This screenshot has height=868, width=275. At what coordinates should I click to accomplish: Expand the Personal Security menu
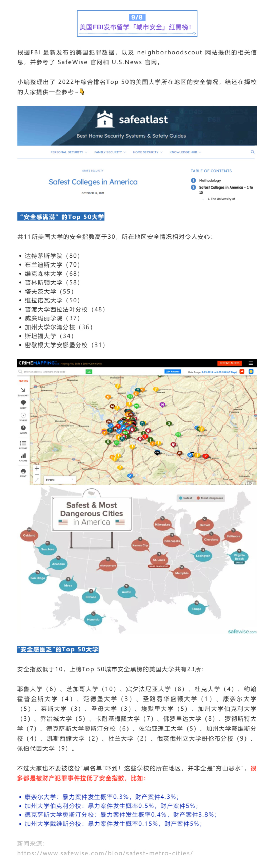[69, 152]
